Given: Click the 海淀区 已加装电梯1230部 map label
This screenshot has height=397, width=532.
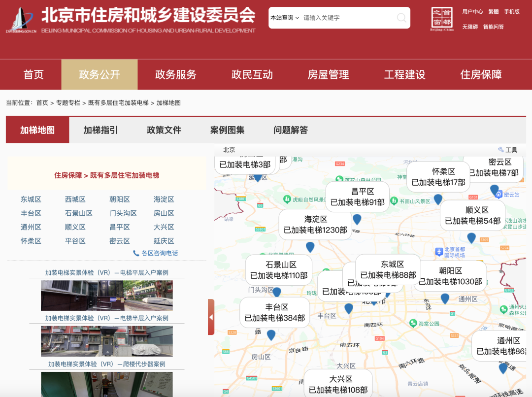Looking at the screenshot, I should [x=315, y=225].
